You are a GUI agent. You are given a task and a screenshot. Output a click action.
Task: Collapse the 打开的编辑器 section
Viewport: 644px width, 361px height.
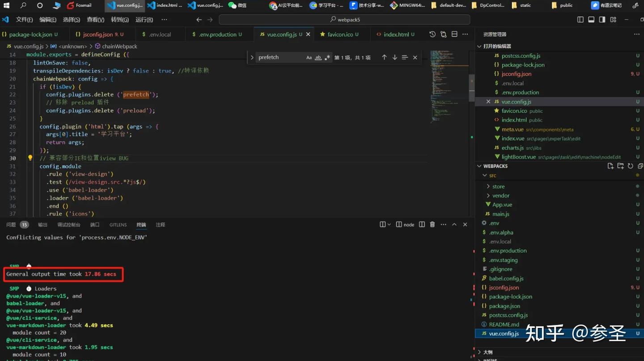coord(479,46)
